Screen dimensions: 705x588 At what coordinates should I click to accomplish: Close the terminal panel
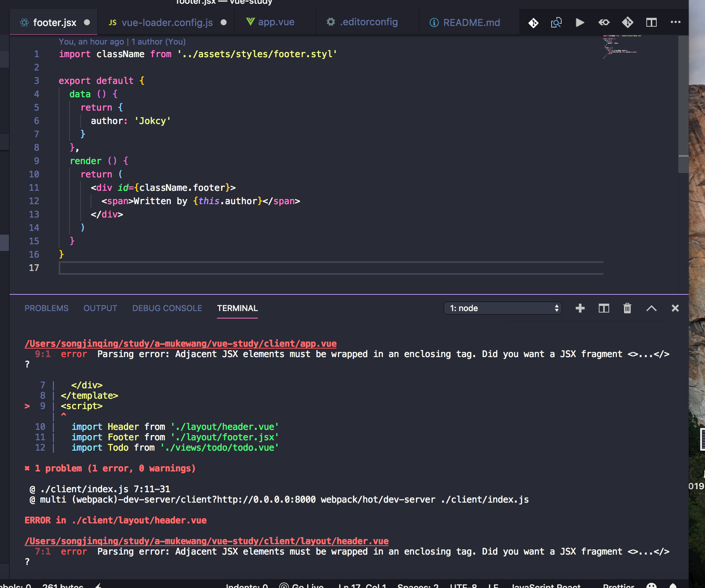tap(675, 308)
